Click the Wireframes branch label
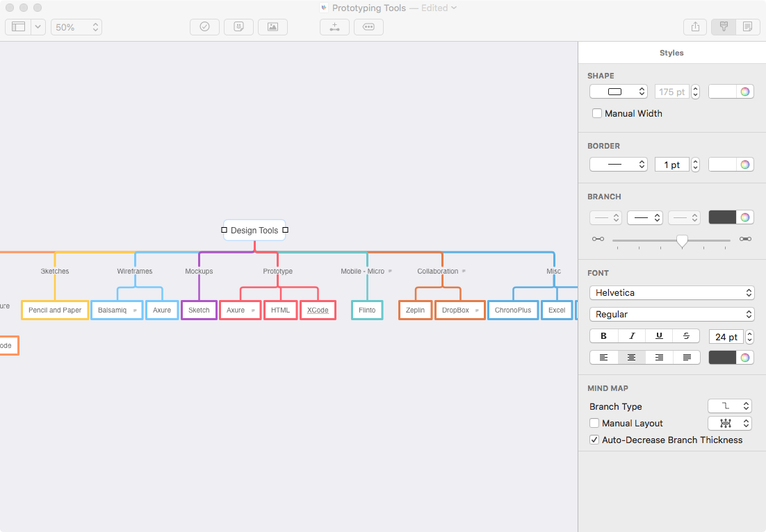Viewport: 766px width, 532px height. (135, 271)
